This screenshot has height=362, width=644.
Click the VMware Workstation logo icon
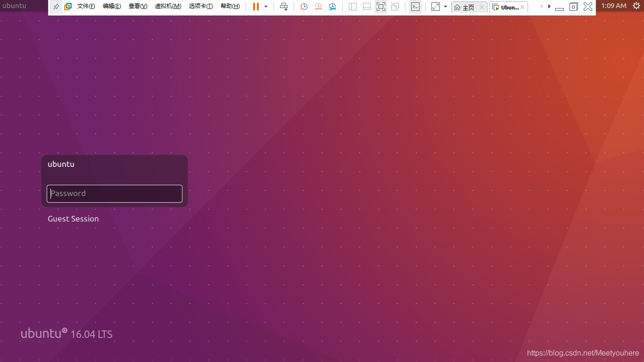(68, 7)
